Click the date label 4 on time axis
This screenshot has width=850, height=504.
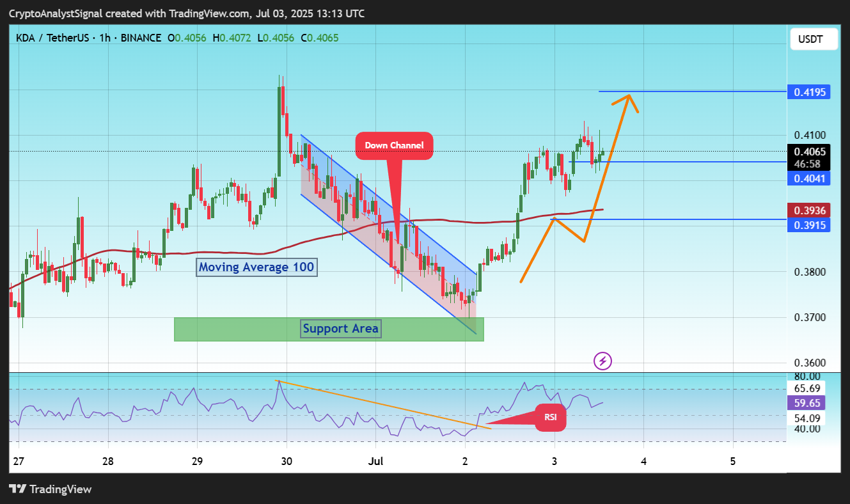[643, 461]
